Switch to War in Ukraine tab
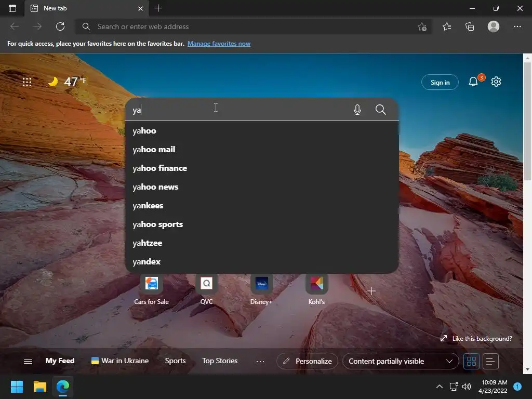Image resolution: width=532 pixels, height=399 pixels. 120,361
